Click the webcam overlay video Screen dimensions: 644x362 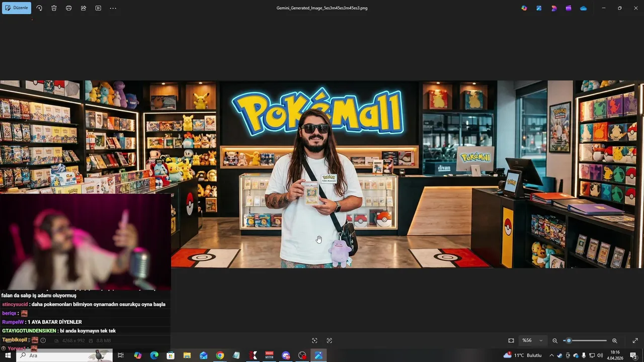click(86, 241)
